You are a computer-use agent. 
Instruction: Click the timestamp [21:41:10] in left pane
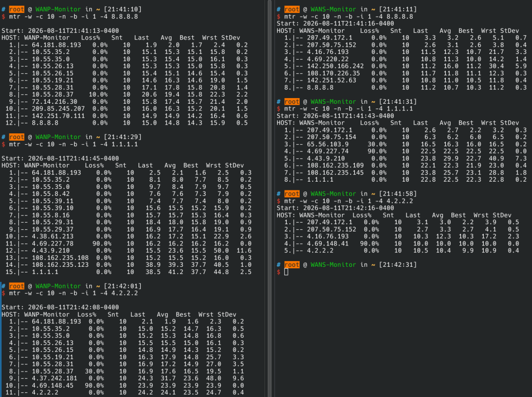[x=123, y=9]
